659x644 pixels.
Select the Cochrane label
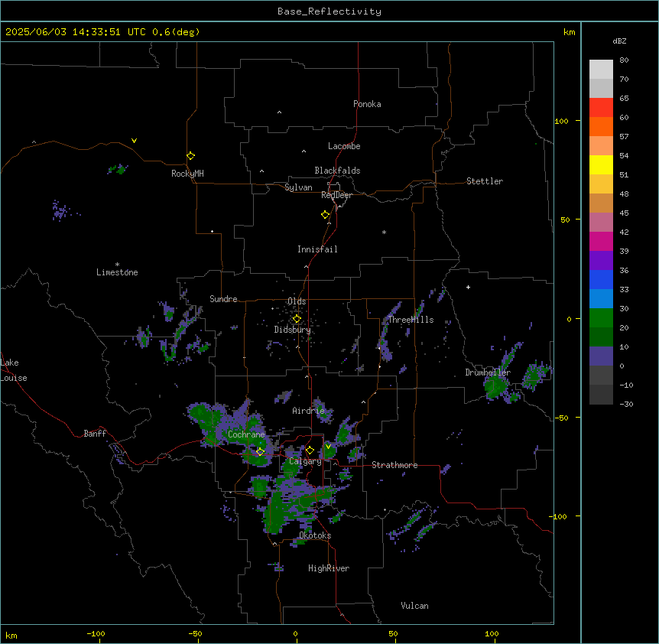246,434
